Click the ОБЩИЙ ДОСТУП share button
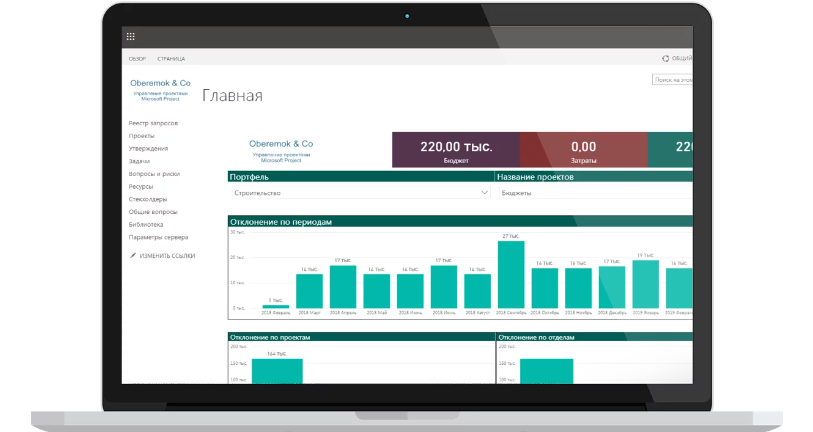813x432 pixels. click(x=677, y=59)
